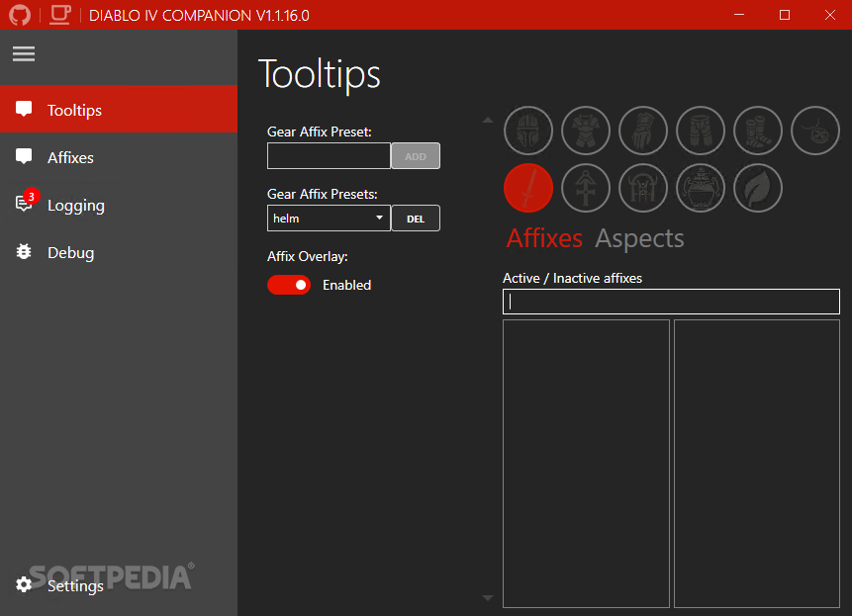Click the coffee cup donate icon
The width and height of the screenshot is (852, 616).
[x=59, y=15]
